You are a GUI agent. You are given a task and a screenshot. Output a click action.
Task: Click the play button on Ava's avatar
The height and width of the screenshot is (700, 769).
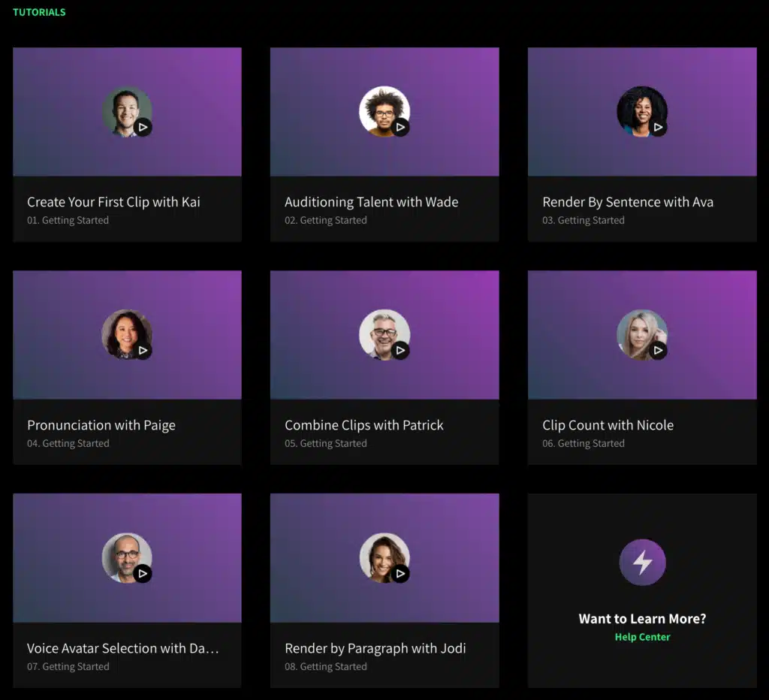[658, 128]
